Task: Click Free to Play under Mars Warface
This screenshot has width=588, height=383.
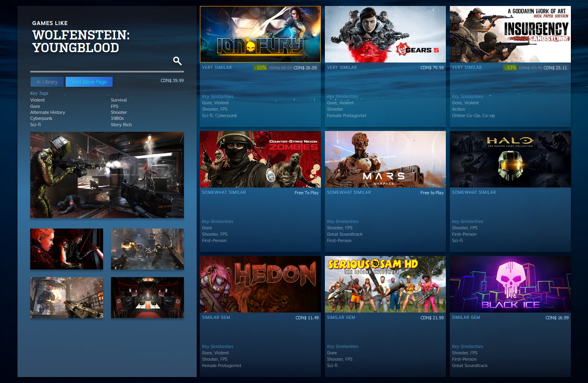Action: (432, 193)
